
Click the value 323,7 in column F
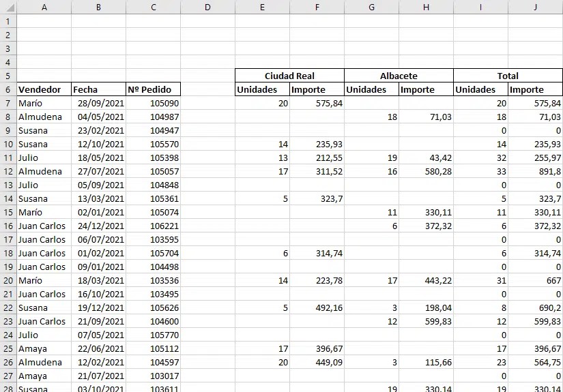coord(317,198)
